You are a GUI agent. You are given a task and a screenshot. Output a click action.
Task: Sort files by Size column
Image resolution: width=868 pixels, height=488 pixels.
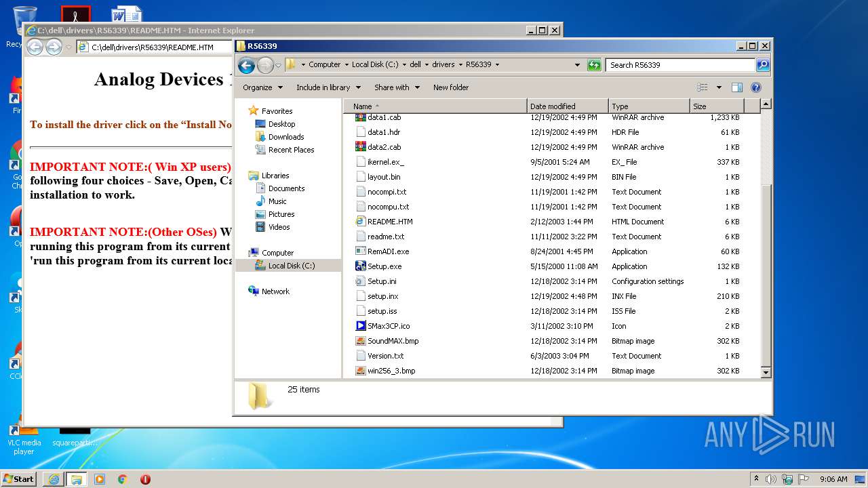coord(717,106)
